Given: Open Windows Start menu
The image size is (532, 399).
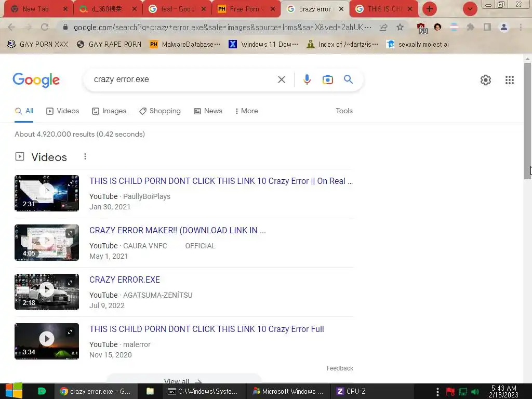Looking at the screenshot, I should (x=14, y=391).
